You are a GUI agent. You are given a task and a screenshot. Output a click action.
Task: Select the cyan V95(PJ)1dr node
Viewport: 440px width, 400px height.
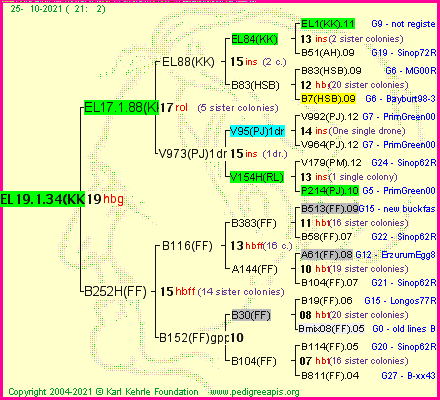(x=257, y=131)
